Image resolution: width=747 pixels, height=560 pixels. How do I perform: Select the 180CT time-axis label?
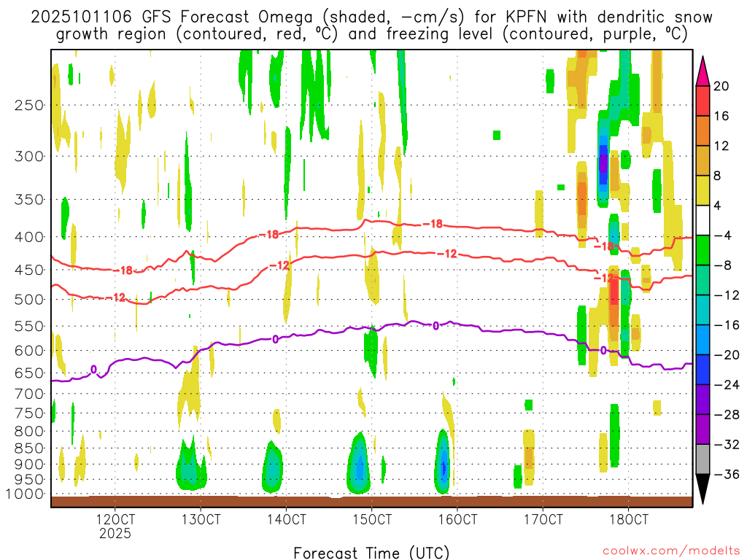[x=629, y=519]
